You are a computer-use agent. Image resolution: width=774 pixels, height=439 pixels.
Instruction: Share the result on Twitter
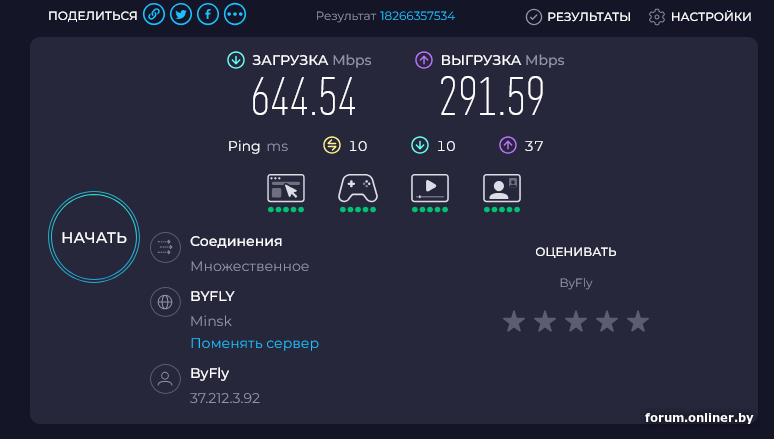[x=181, y=15]
